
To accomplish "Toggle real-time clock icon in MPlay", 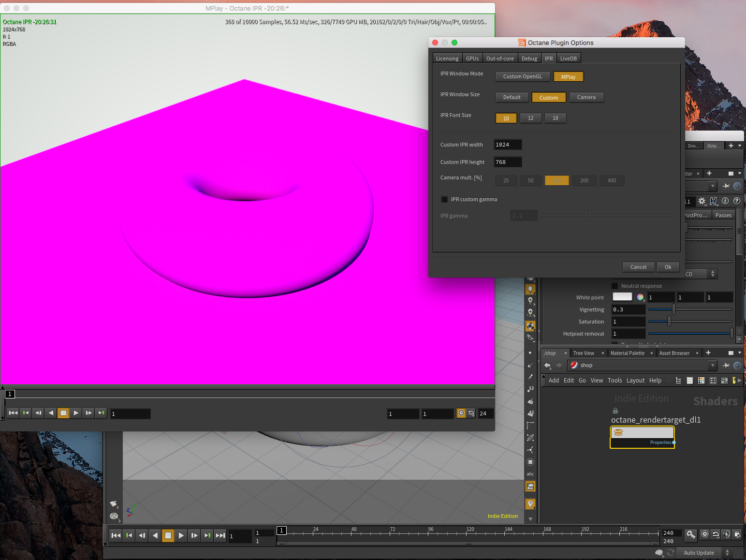I will point(461,413).
